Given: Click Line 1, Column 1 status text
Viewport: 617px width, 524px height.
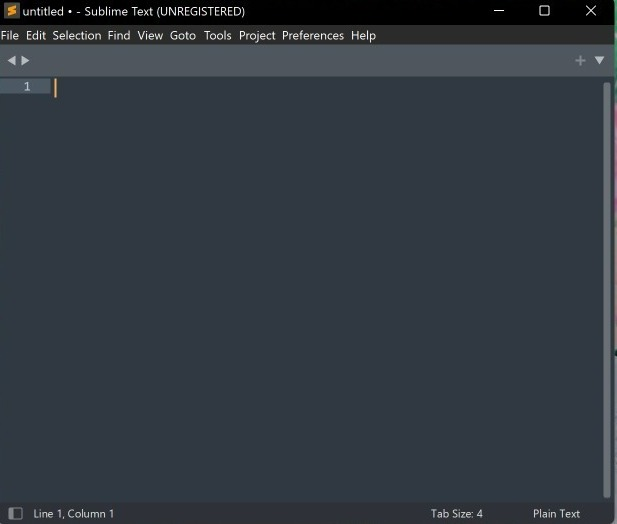Looking at the screenshot, I should (74, 513).
